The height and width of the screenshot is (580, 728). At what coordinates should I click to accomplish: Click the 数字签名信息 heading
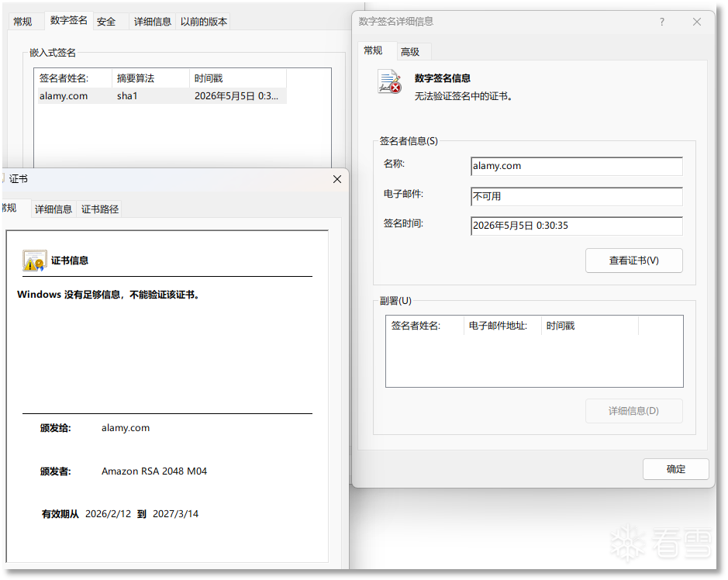(443, 78)
